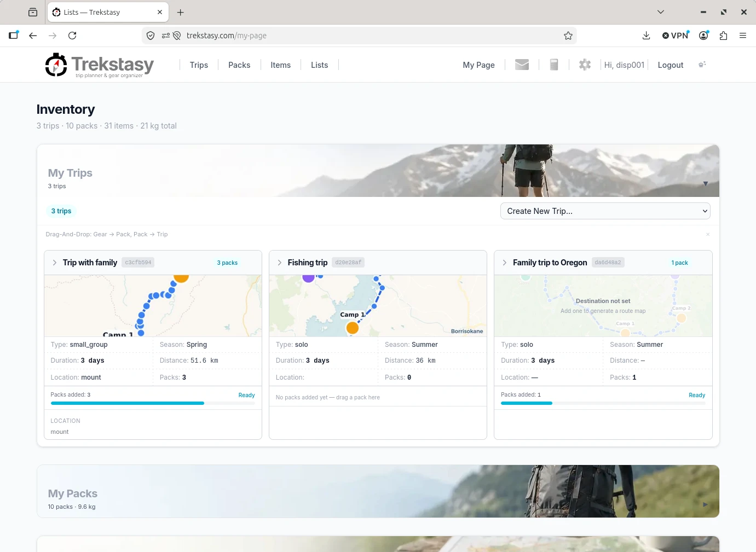
Task: Click the browser sidebar toggle icon
Action: [x=14, y=36]
